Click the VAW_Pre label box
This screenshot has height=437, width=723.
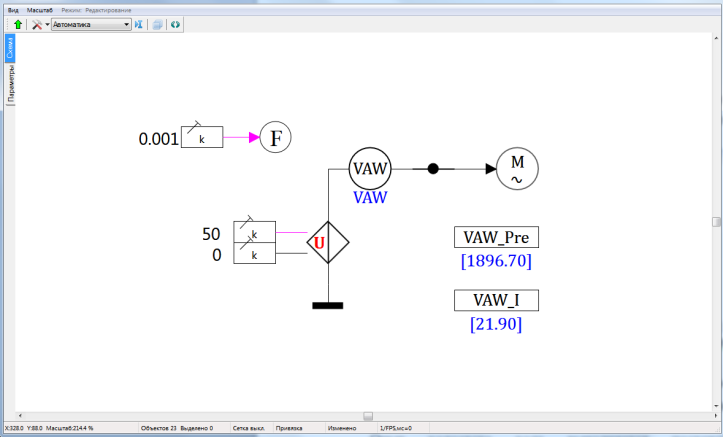click(x=496, y=238)
